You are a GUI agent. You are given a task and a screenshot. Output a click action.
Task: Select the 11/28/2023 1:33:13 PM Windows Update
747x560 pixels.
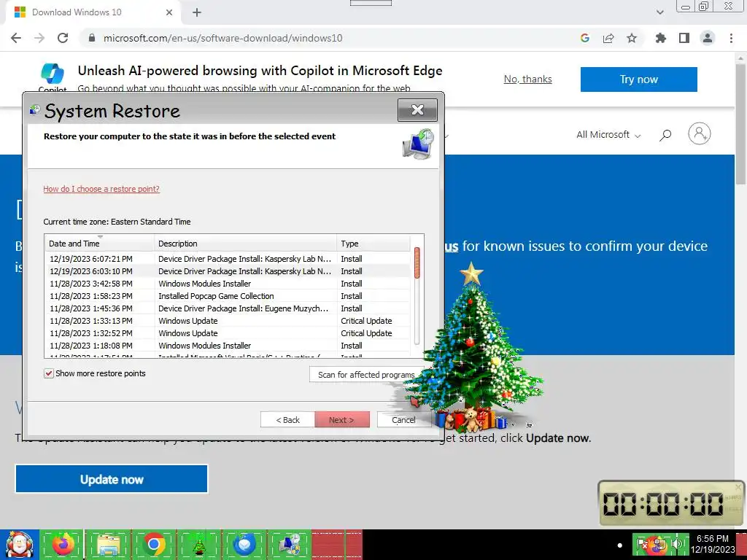[228, 321]
